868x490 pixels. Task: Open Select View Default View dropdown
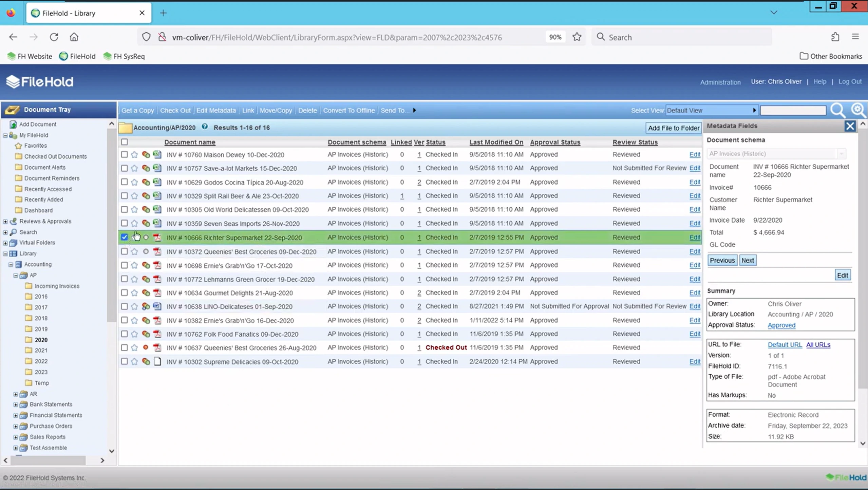click(712, 110)
